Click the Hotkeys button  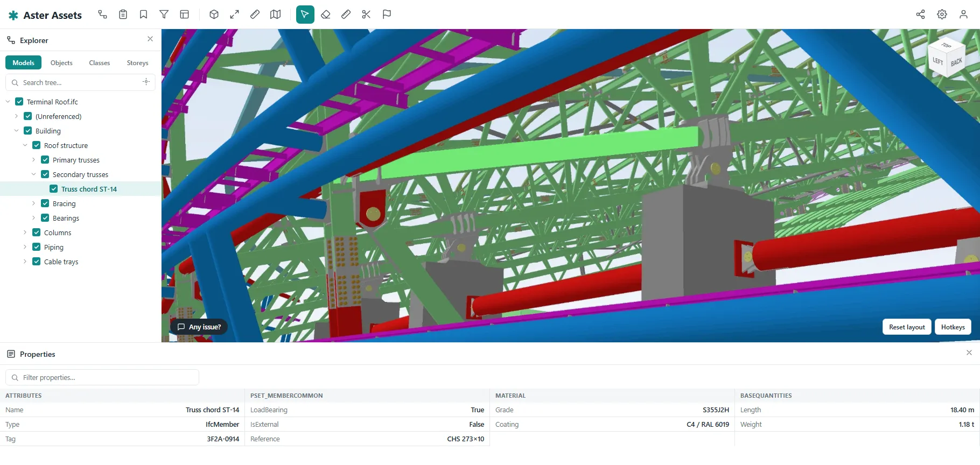tap(953, 327)
